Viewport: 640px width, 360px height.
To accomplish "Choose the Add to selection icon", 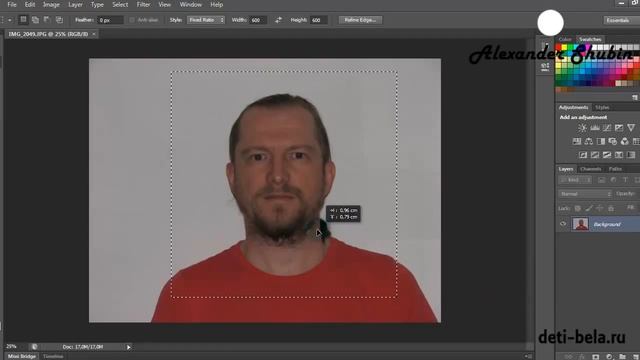I will pyautogui.click(x=35, y=20).
